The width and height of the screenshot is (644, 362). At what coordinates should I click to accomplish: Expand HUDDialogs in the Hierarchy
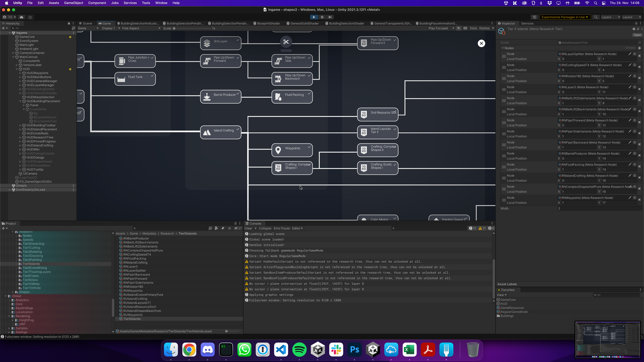pos(20,157)
